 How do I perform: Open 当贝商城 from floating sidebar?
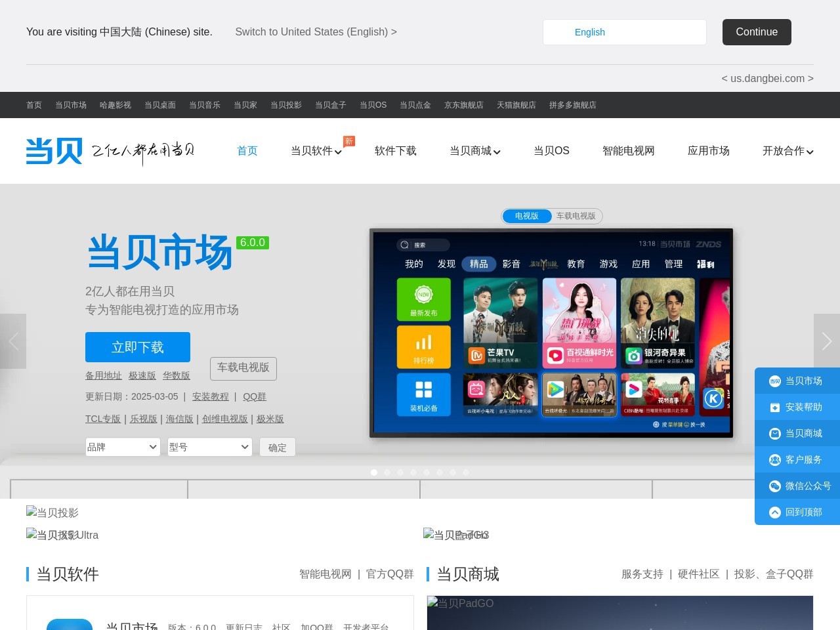pos(797,433)
